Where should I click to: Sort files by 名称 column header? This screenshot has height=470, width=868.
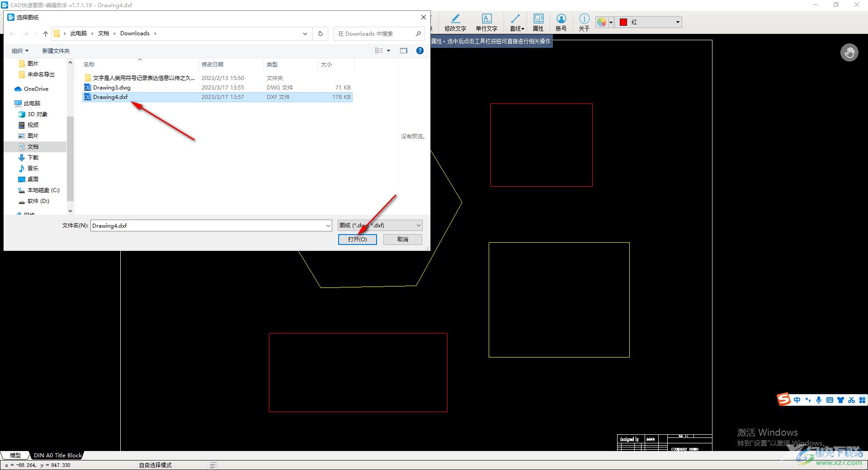(140, 64)
